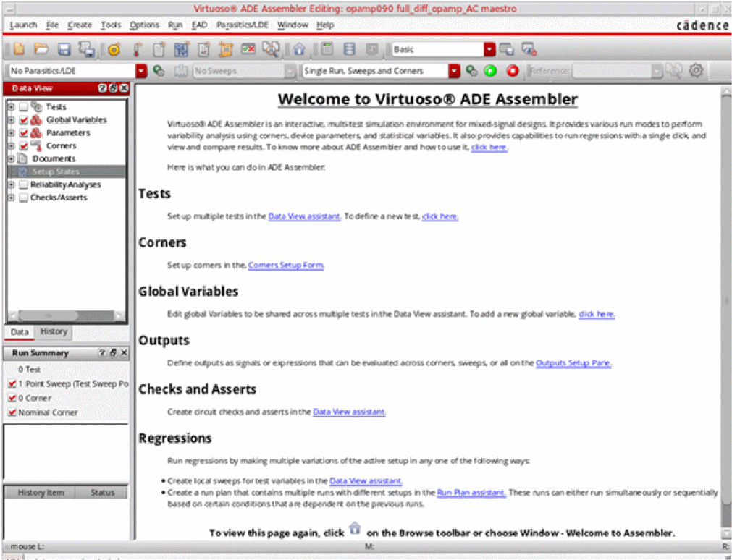Click the home icon in the page footer text
This screenshot has width=732, height=560.
[x=355, y=528]
